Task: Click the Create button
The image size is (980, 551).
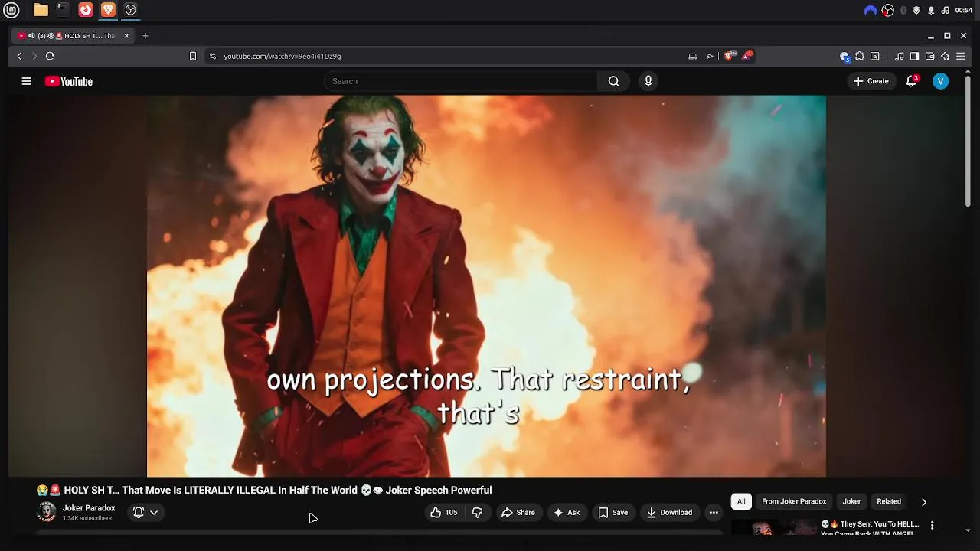Action: (x=871, y=81)
